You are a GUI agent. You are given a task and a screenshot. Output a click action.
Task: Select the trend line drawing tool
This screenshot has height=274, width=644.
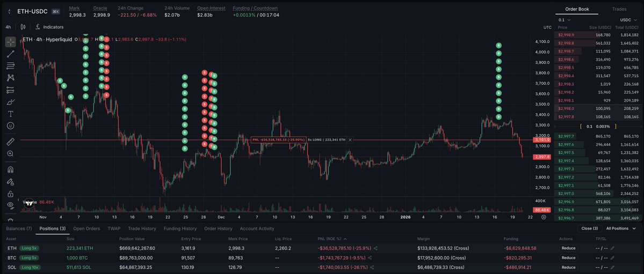tap(11, 54)
